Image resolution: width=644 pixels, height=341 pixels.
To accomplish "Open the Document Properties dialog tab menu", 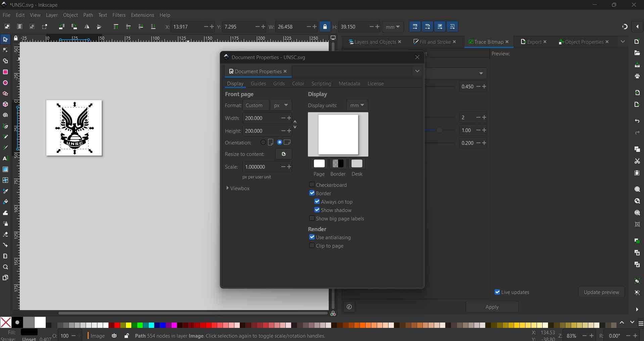I will [417, 71].
